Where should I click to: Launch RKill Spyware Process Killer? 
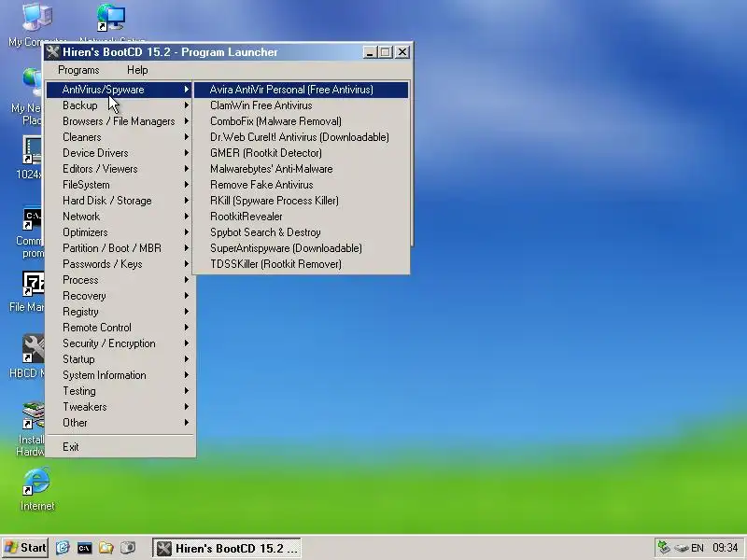point(301,201)
